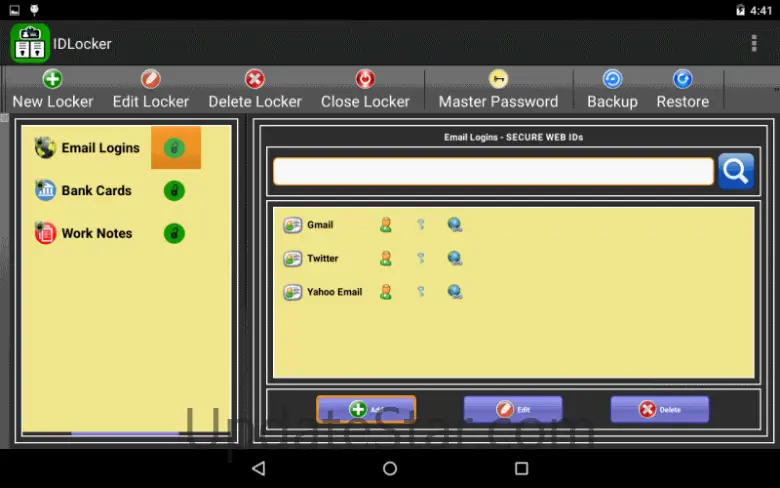Close Locker using the power icon

click(x=365, y=79)
